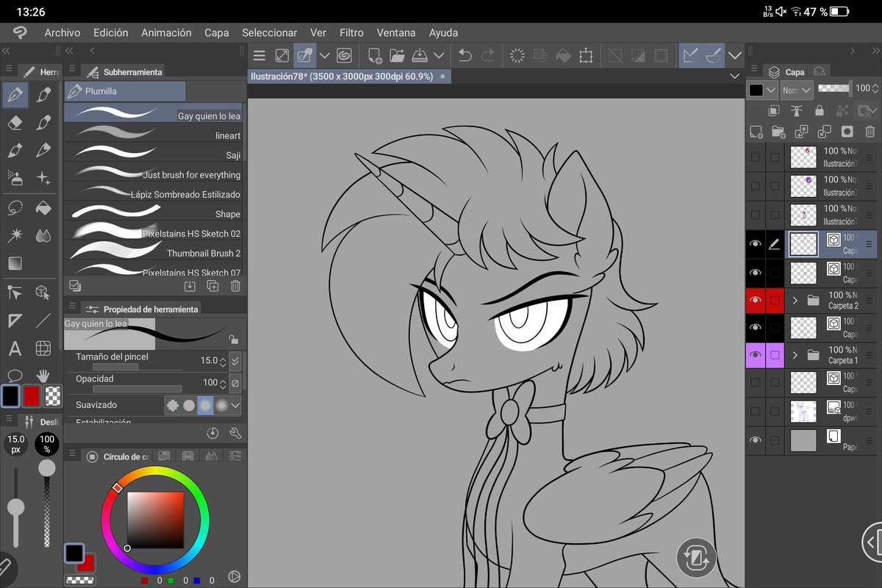This screenshot has width=882, height=588.
Task: Delete the layer with the trash icon
Action: tap(870, 132)
